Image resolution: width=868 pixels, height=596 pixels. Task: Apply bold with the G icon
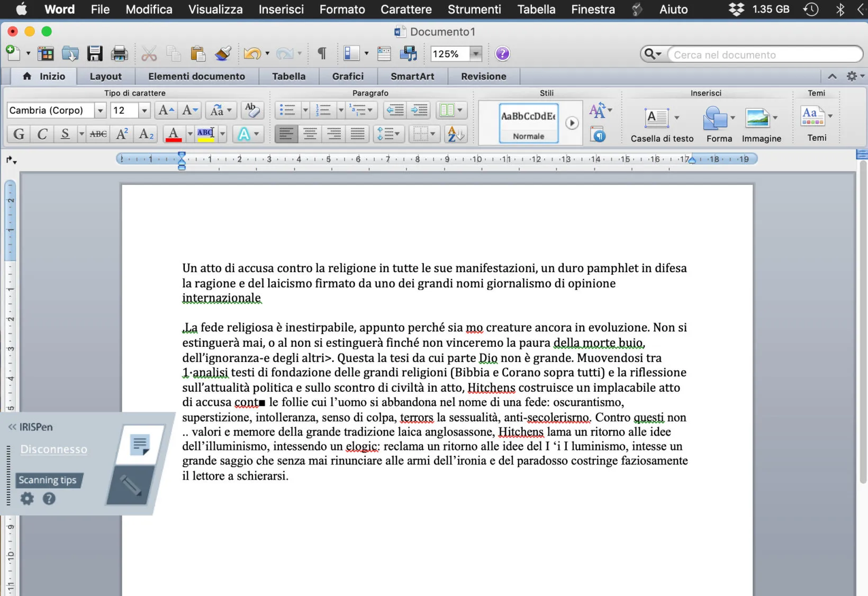pyautogui.click(x=17, y=134)
